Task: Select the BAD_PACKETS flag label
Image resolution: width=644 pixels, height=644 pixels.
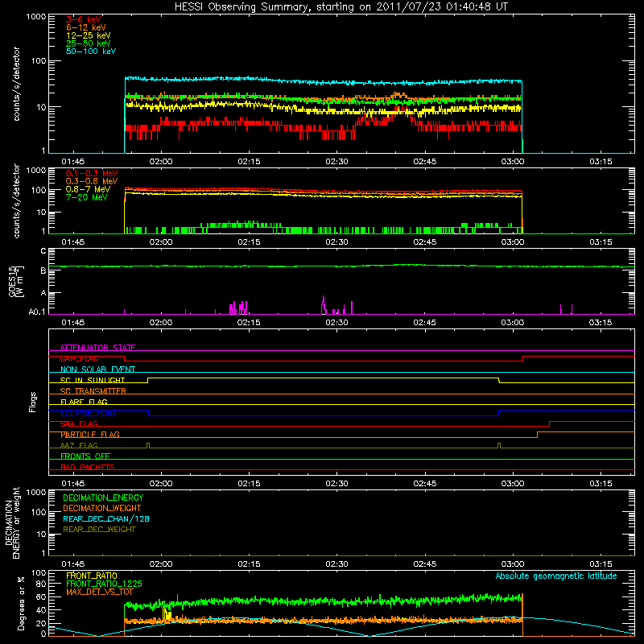Action: pos(88,467)
